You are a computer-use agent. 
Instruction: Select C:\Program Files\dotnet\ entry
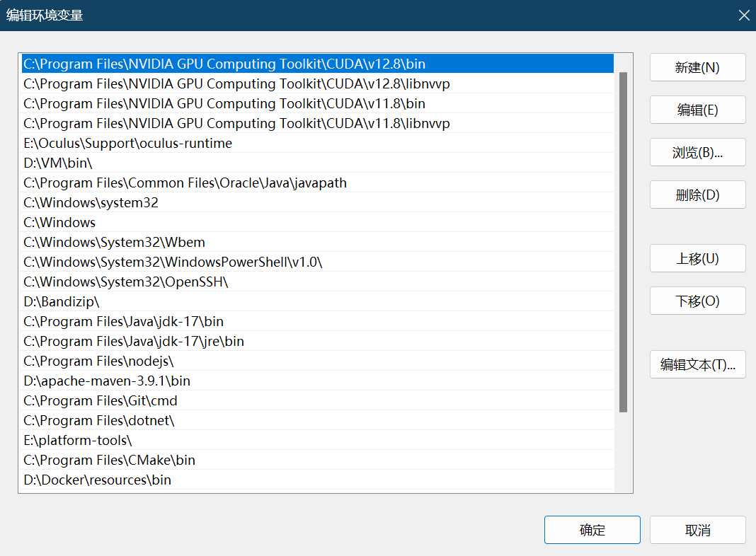[318, 420]
